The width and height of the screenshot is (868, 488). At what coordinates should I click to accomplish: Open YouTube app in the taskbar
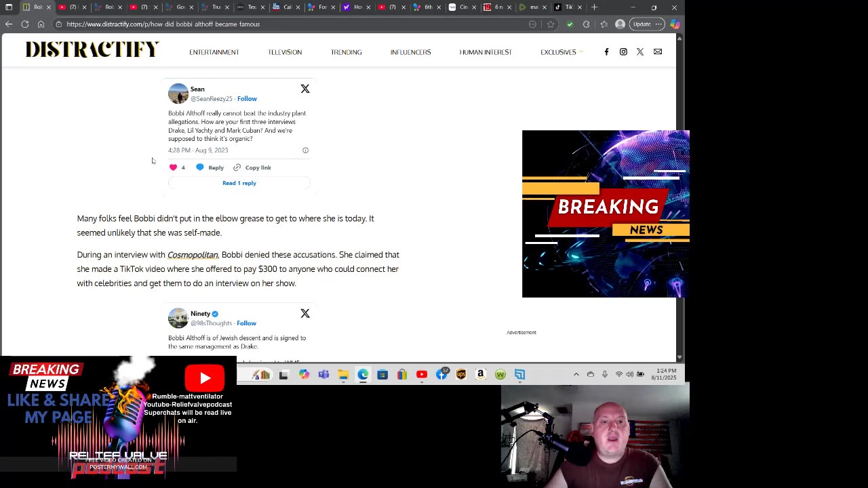pyautogui.click(x=422, y=374)
